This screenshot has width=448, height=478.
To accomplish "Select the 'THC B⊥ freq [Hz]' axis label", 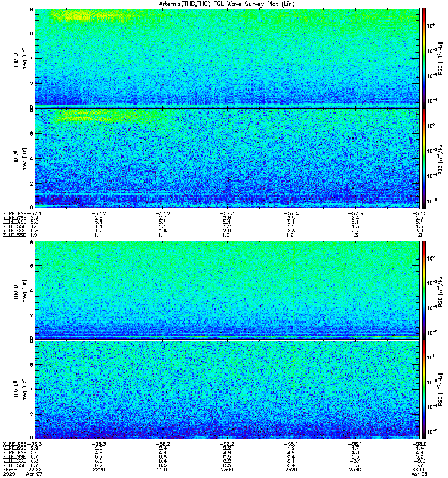I will (20, 290).
